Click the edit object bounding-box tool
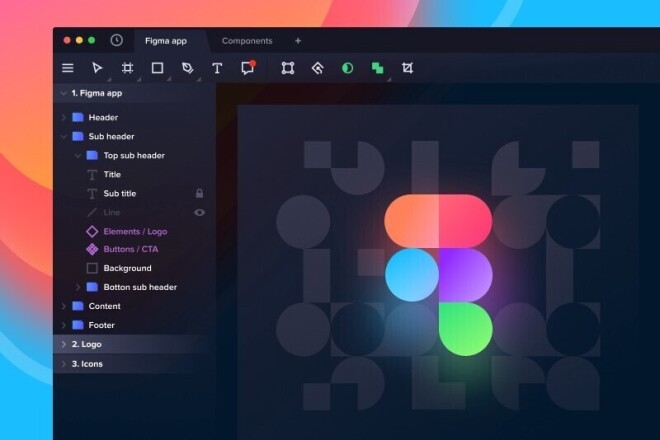Image resolution: width=660 pixels, height=440 pixels. click(x=288, y=68)
